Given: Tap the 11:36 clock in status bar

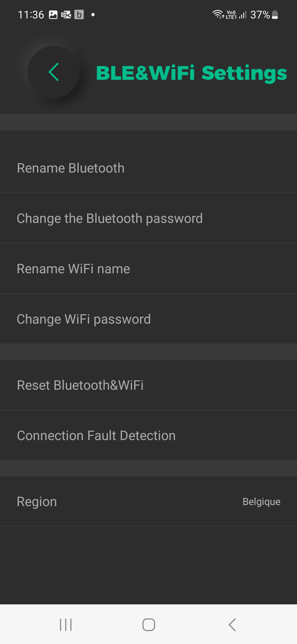Looking at the screenshot, I should click(x=31, y=15).
